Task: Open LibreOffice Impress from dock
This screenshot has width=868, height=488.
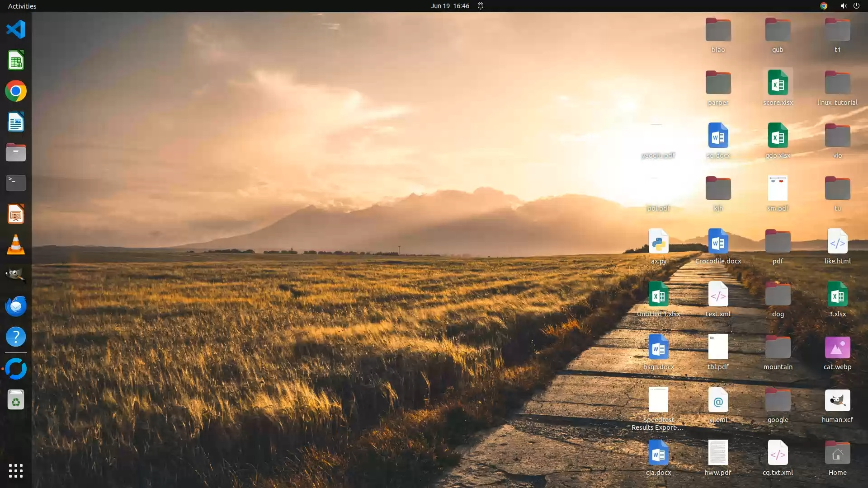Action: pos(16,214)
